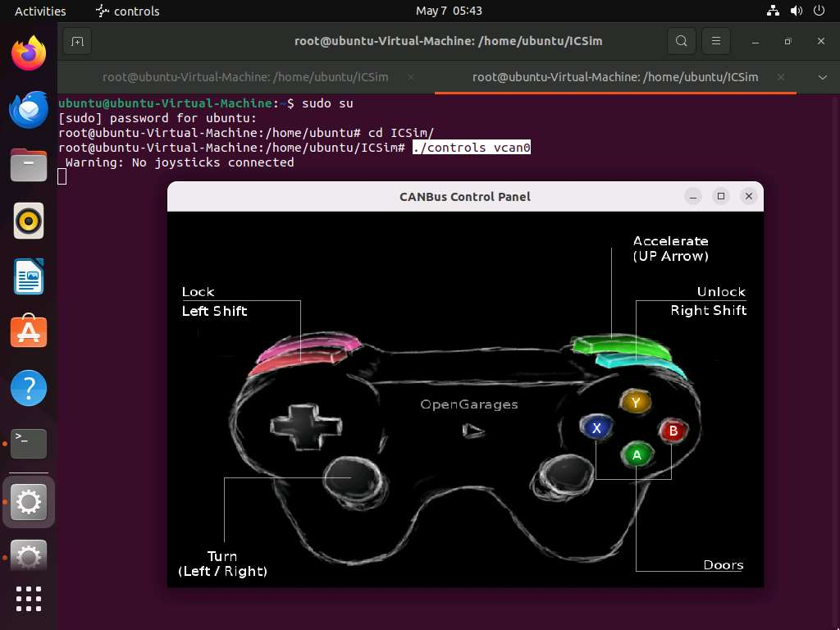Switch to the first terminal tab
840x630 pixels.
pyautogui.click(x=245, y=77)
